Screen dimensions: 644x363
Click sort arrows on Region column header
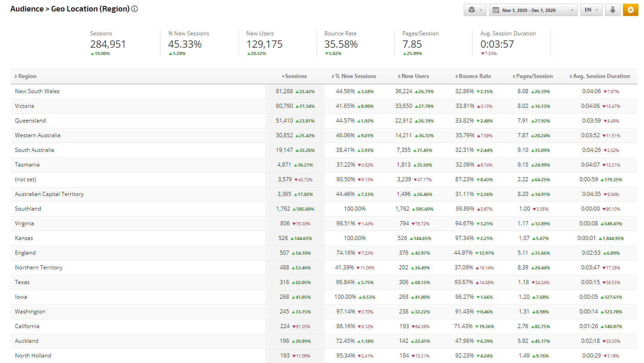click(x=16, y=77)
